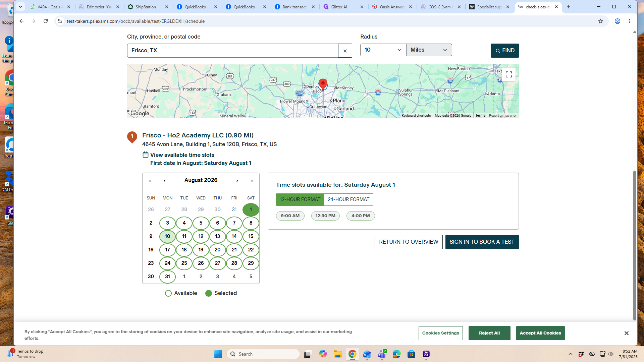Open Chrome profile icon

coord(617,21)
